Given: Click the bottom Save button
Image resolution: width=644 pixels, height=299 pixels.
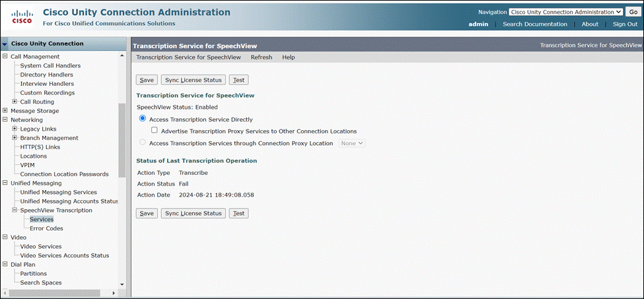Looking at the screenshot, I should click(147, 213).
